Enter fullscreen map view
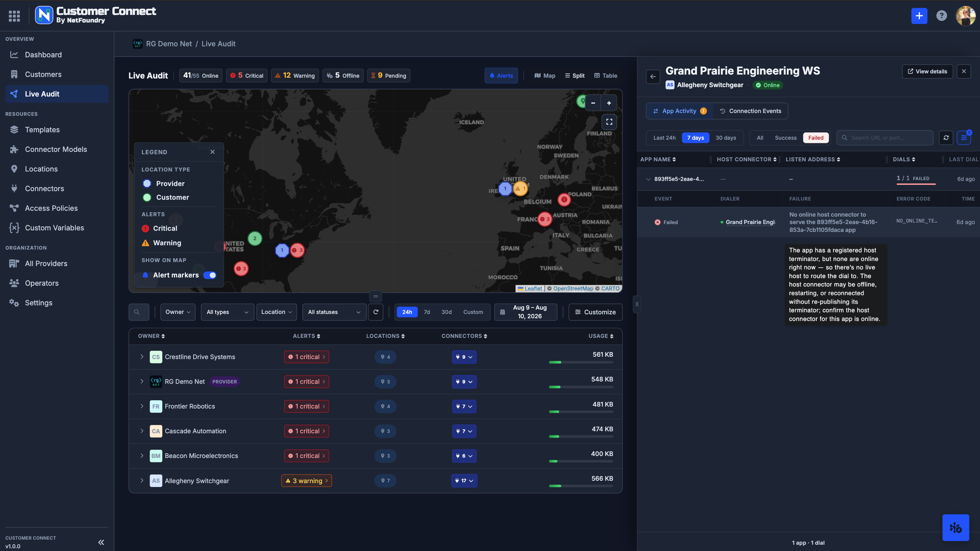Viewport: 980px width, 551px height. (x=609, y=122)
